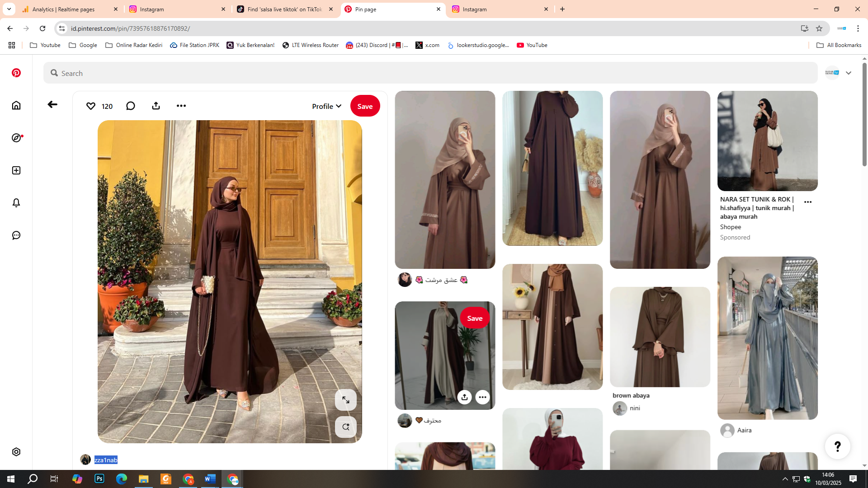Like the pin with heart icon

(x=91, y=106)
